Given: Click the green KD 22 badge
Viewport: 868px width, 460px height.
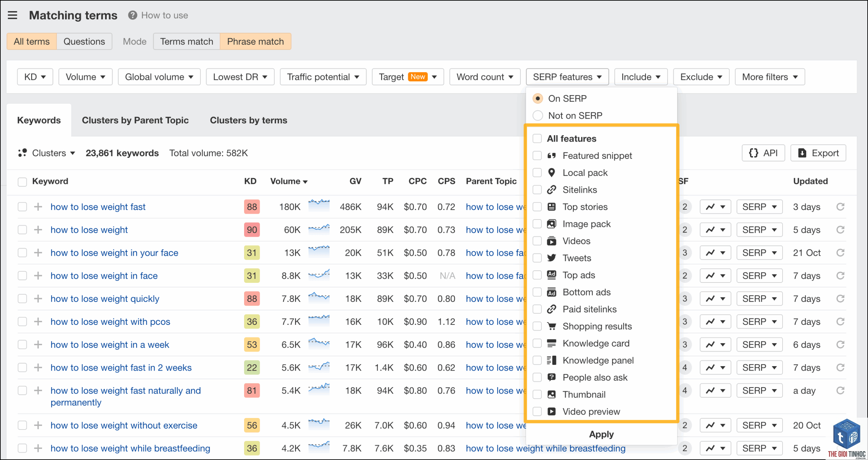Looking at the screenshot, I should pyautogui.click(x=252, y=368).
